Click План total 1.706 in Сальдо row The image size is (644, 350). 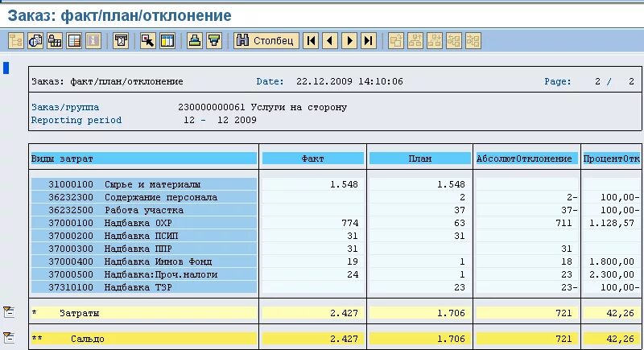(x=451, y=339)
